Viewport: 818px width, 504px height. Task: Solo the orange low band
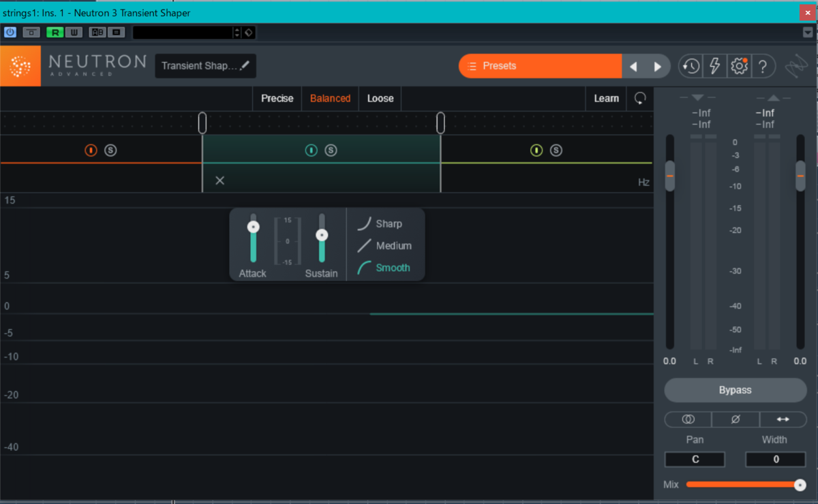pyautogui.click(x=110, y=151)
